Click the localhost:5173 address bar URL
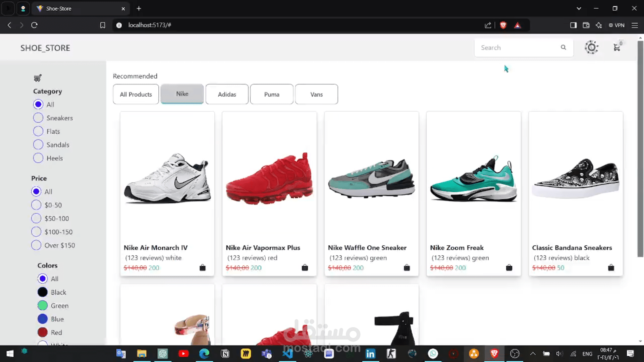Screen dimensions: 644x362 150,25
